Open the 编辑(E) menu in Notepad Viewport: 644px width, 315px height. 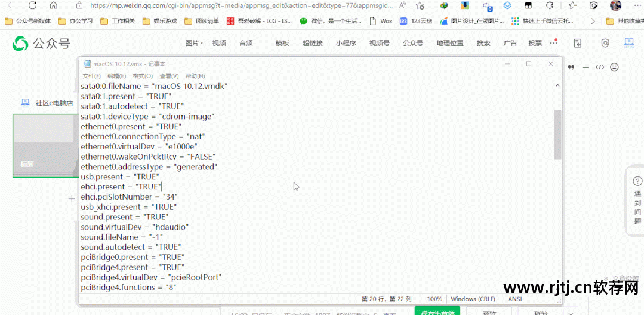pos(117,76)
